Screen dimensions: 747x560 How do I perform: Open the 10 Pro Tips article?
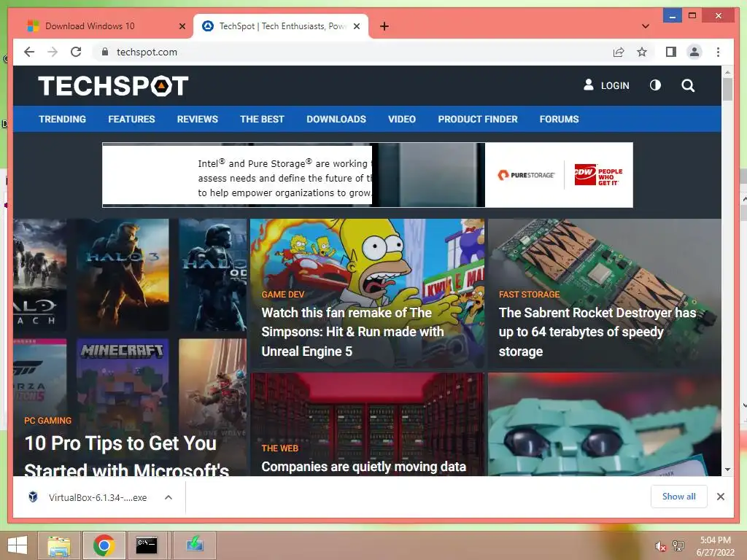[127, 456]
